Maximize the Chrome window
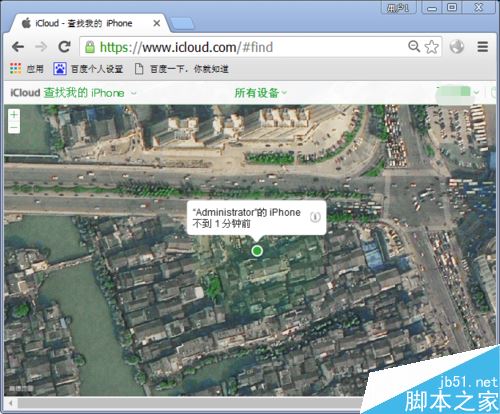The width and height of the screenshot is (500, 414). [x=452, y=7]
